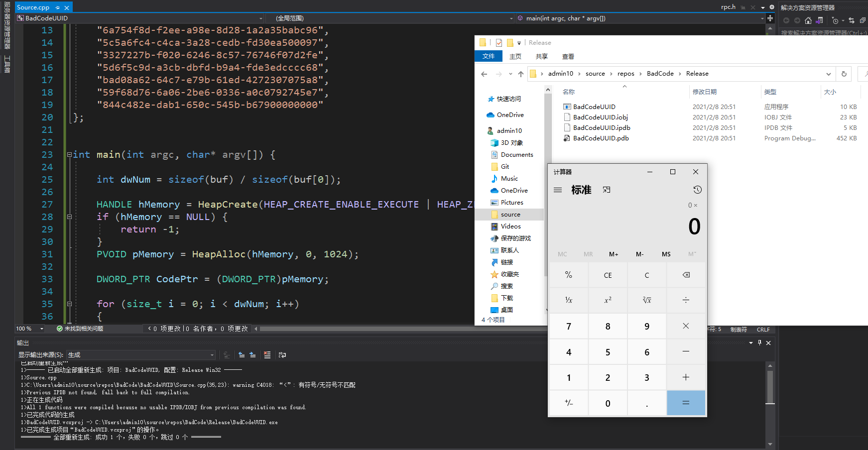Click calculator plus key

(686, 377)
